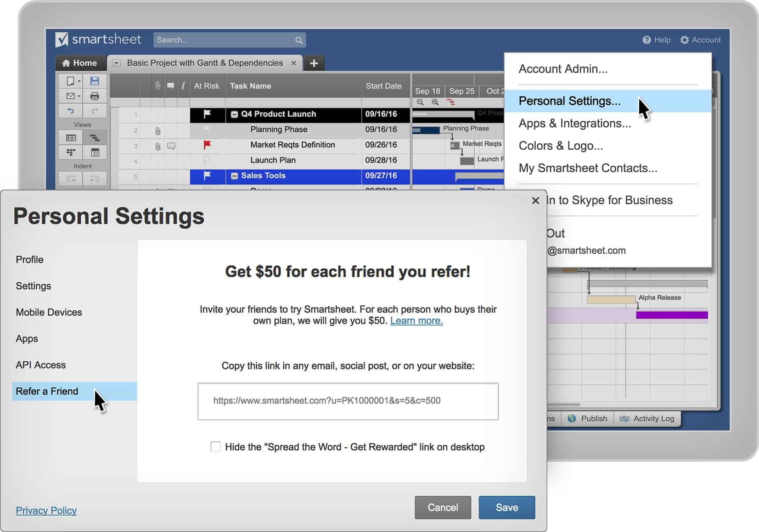Follow the Learn more link
The image size is (759, 532).
point(416,321)
